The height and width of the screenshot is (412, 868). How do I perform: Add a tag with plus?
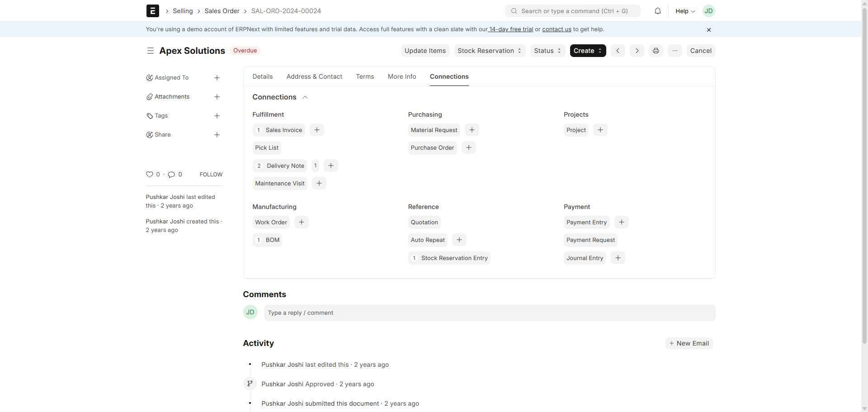coord(217,116)
